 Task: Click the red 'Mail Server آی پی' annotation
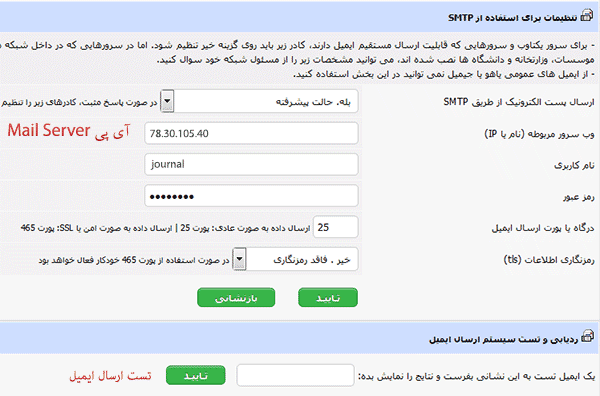tap(68, 131)
